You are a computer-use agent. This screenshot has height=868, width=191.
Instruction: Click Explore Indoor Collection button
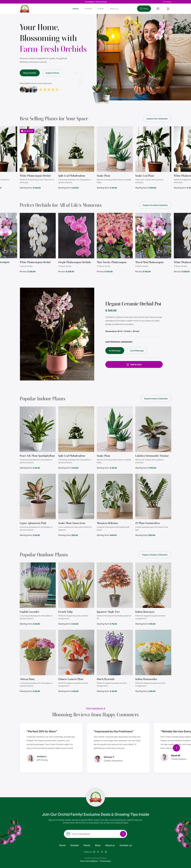pos(156,399)
